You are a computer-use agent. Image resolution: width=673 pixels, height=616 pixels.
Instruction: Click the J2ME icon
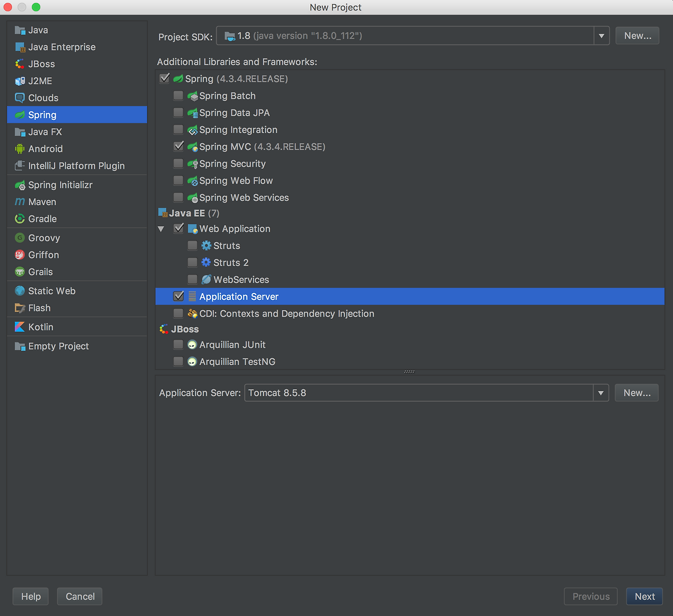[x=20, y=81]
